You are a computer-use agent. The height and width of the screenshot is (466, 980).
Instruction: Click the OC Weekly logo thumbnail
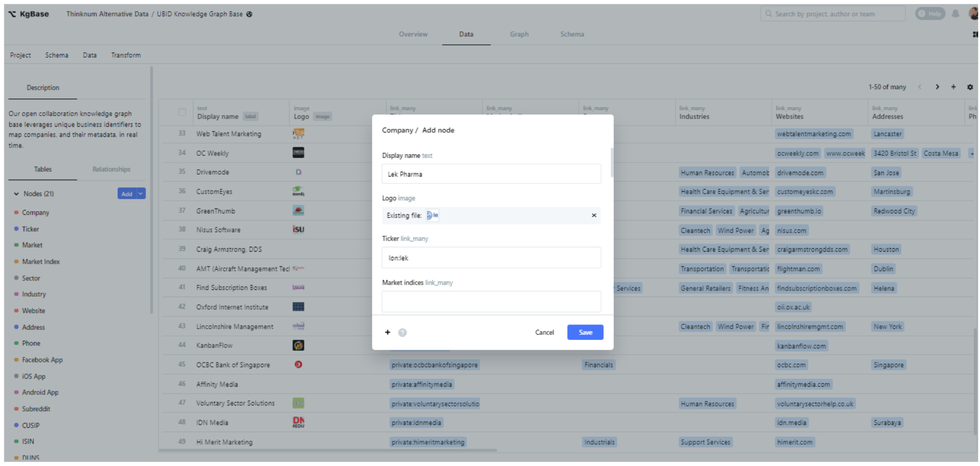(x=298, y=153)
